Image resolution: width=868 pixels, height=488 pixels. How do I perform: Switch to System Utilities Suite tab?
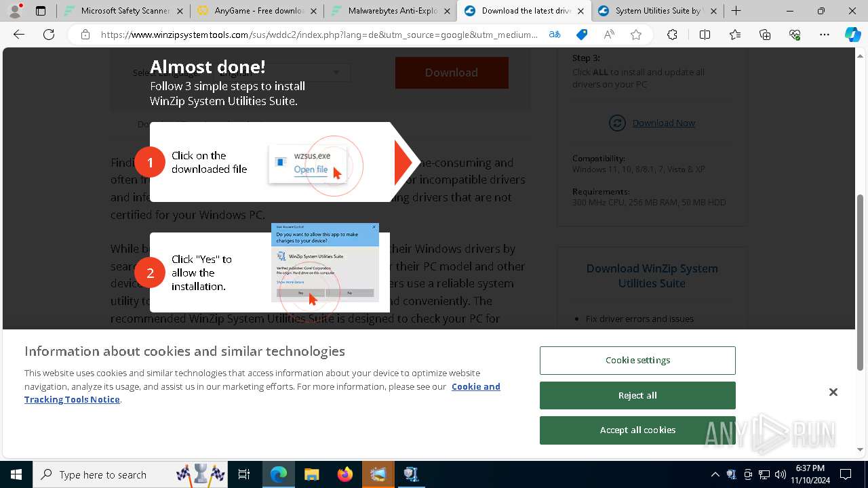658,11
